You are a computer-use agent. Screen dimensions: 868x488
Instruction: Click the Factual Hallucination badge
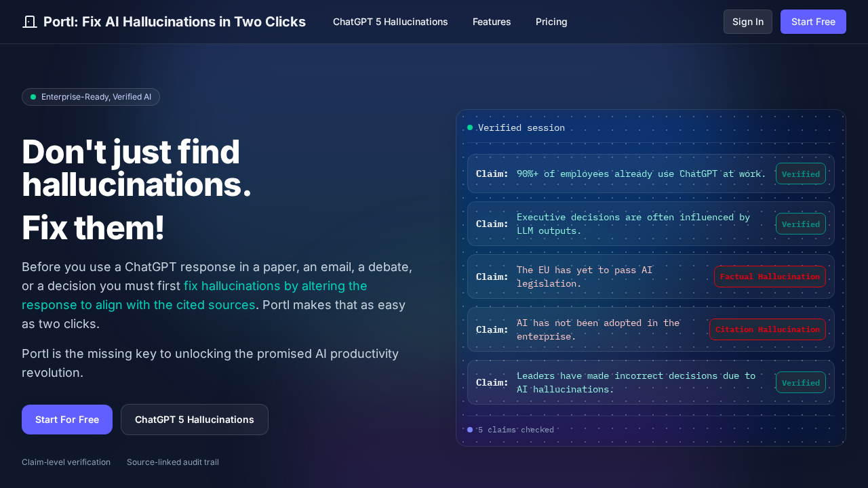point(770,277)
